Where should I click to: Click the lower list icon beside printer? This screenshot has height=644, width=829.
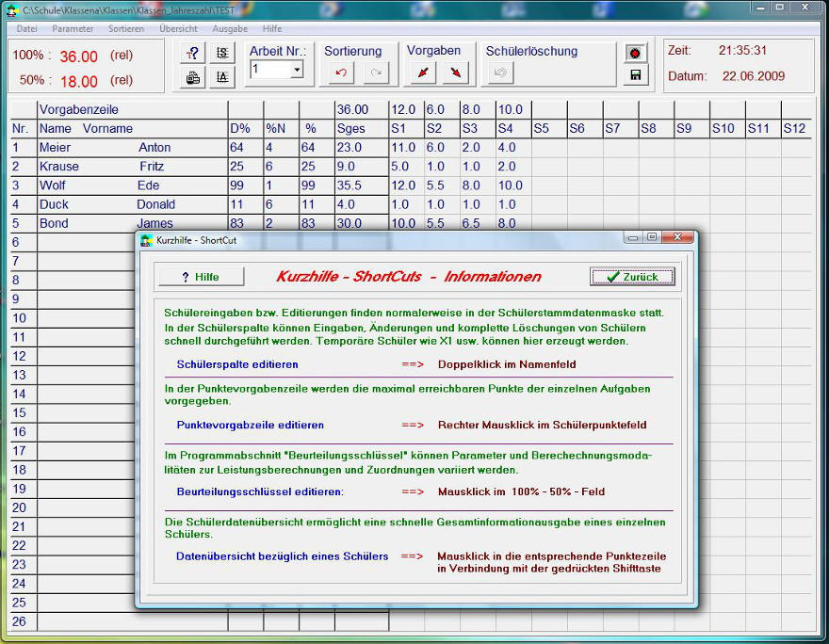(223, 77)
